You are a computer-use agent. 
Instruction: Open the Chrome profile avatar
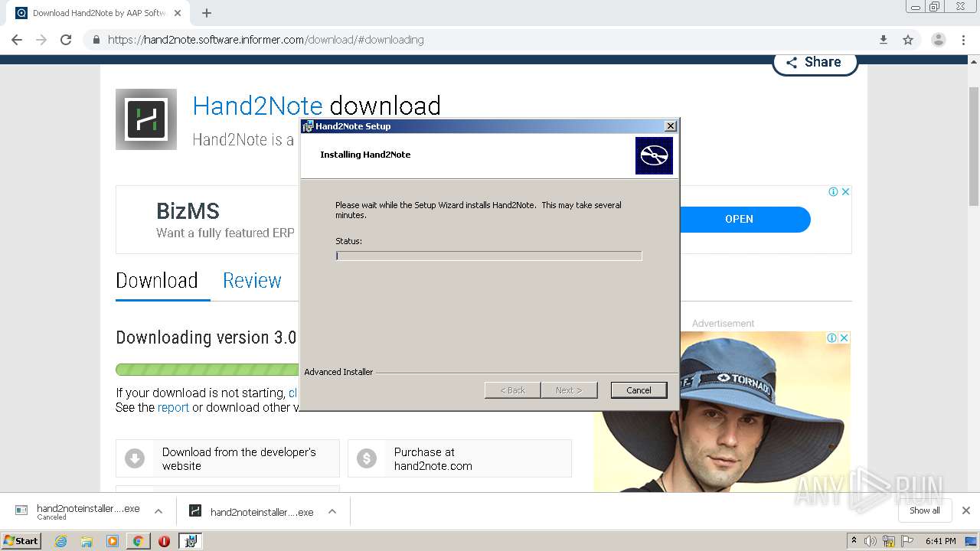[938, 40]
